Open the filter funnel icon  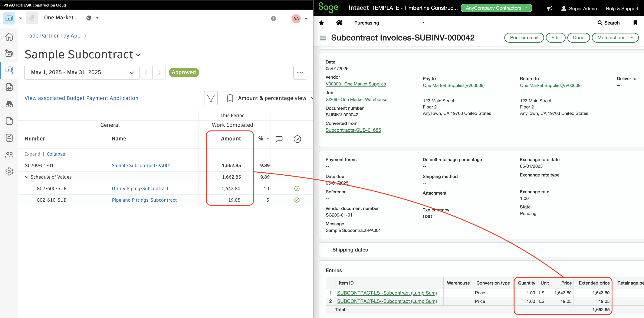(x=211, y=98)
